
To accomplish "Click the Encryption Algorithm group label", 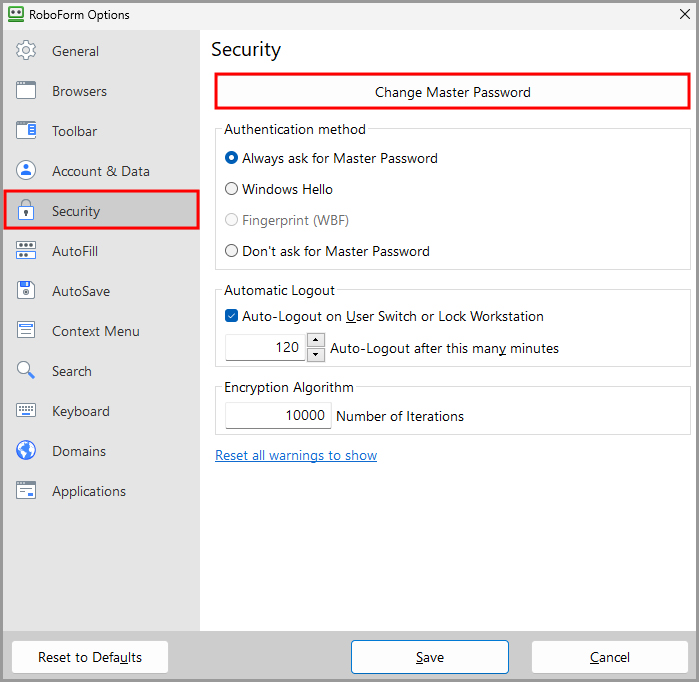I will [x=288, y=387].
